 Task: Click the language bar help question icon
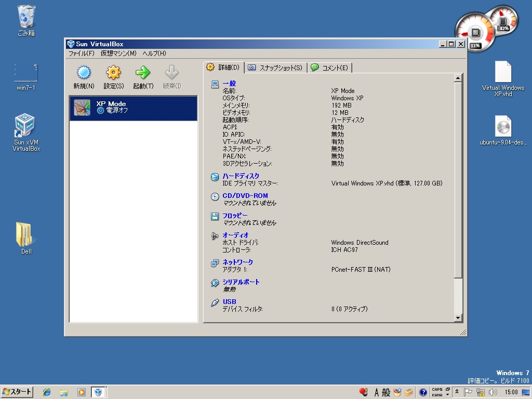tap(423, 393)
